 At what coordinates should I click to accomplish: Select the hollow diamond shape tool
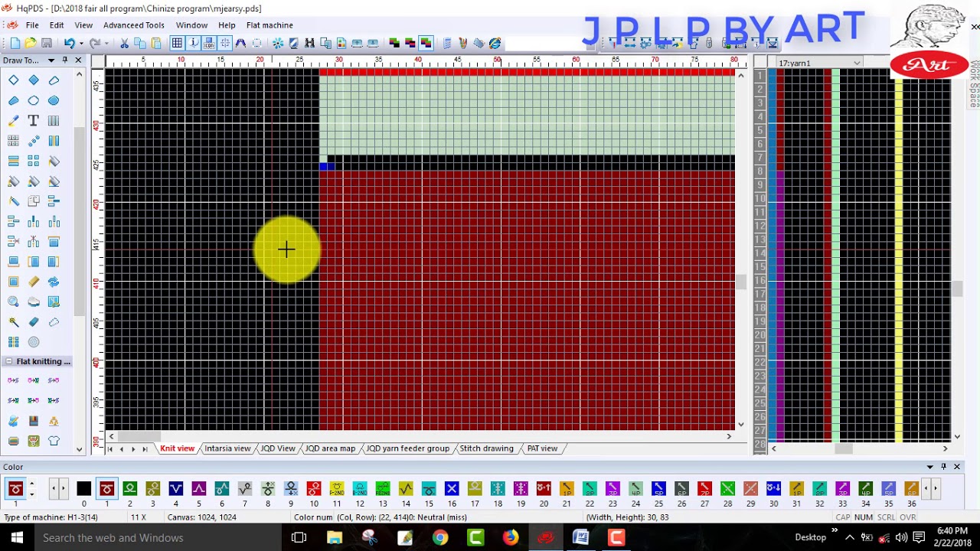(13, 80)
